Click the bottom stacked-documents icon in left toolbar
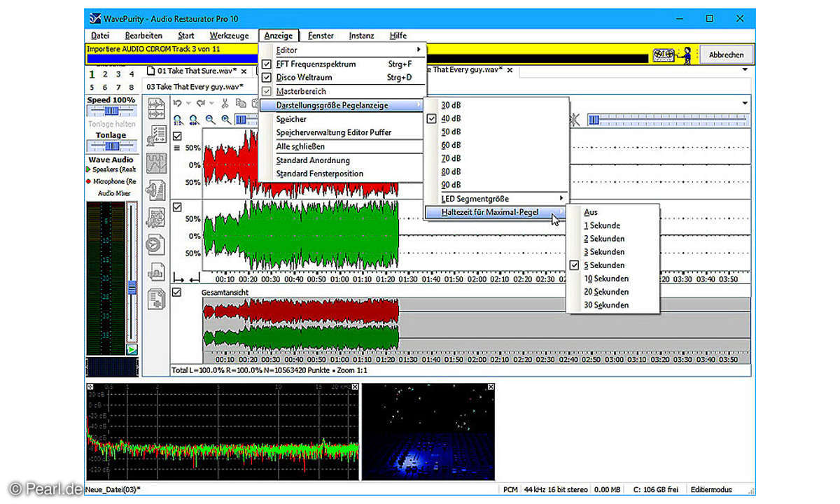Image resolution: width=840 pixels, height=504 pixels. point(155,298)
